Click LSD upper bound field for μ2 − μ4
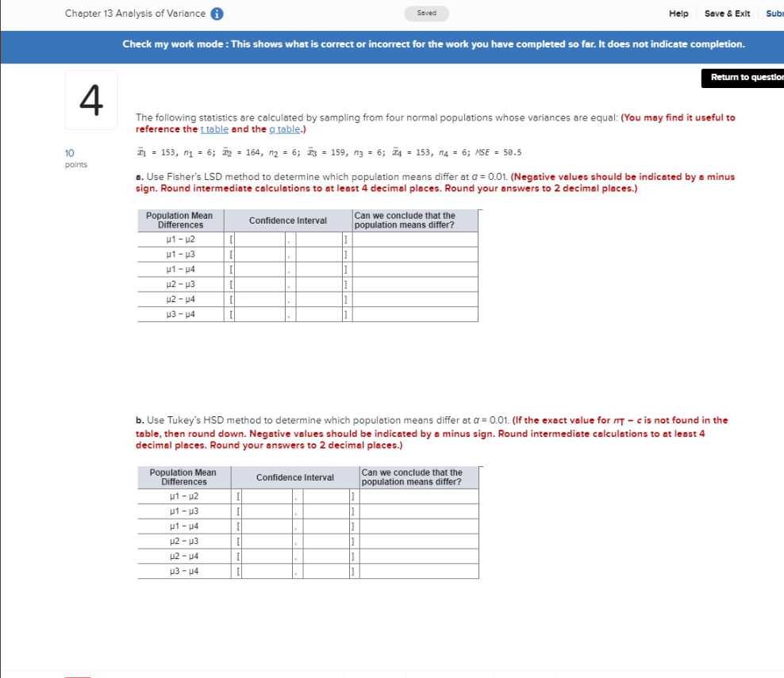784x678 pixels. click(319, 299)
